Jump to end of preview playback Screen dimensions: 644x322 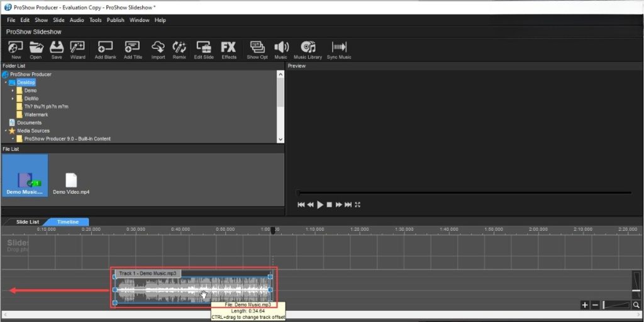coord(348,204)
